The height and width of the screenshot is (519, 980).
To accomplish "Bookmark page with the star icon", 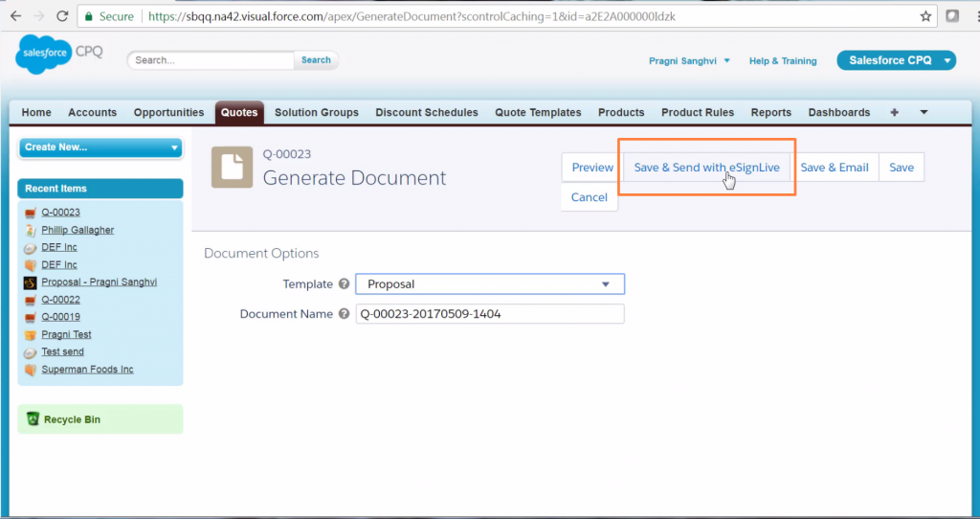I will tap(925, 16).
